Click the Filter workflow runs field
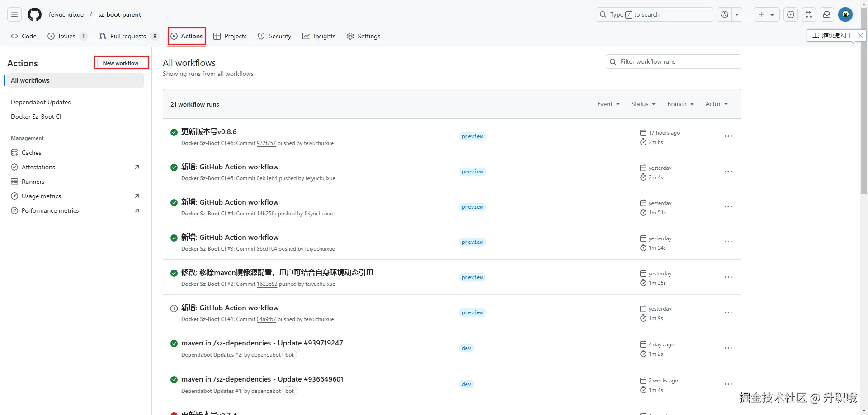 pos(673,61)
